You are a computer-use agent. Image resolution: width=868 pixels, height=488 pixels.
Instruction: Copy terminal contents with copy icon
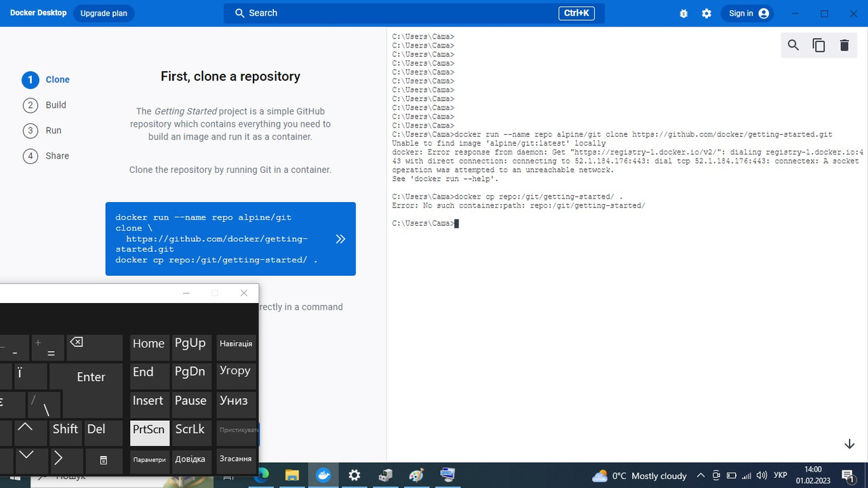pos(818,45)
